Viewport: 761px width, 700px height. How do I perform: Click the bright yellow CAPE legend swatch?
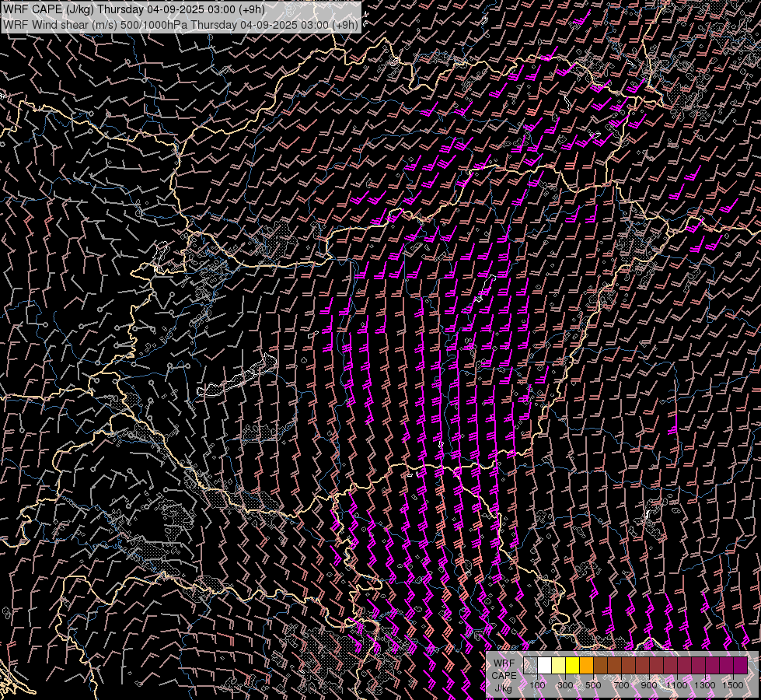573,665
